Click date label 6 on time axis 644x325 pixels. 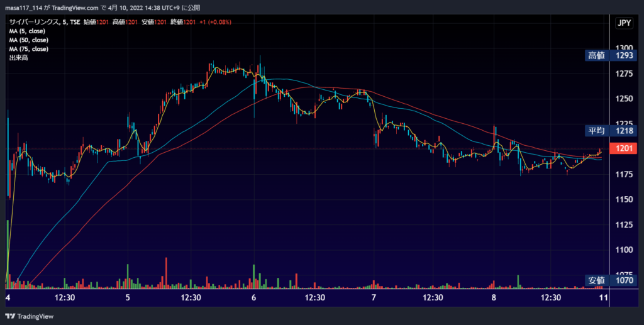click(254, 297)
